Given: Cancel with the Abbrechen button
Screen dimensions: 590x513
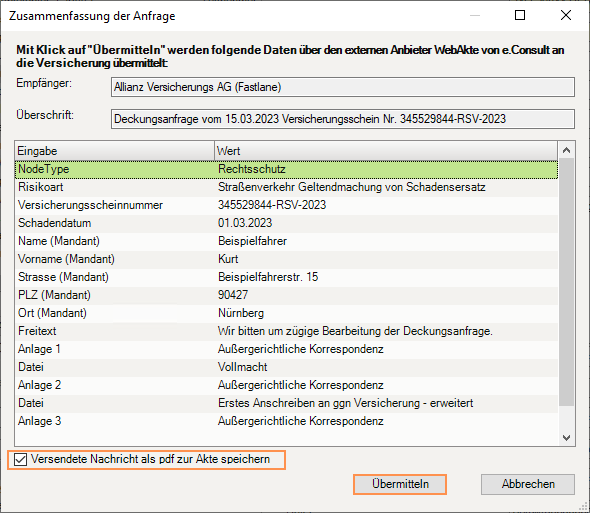Looking at the screenshot, I should [x=528, y=484].
